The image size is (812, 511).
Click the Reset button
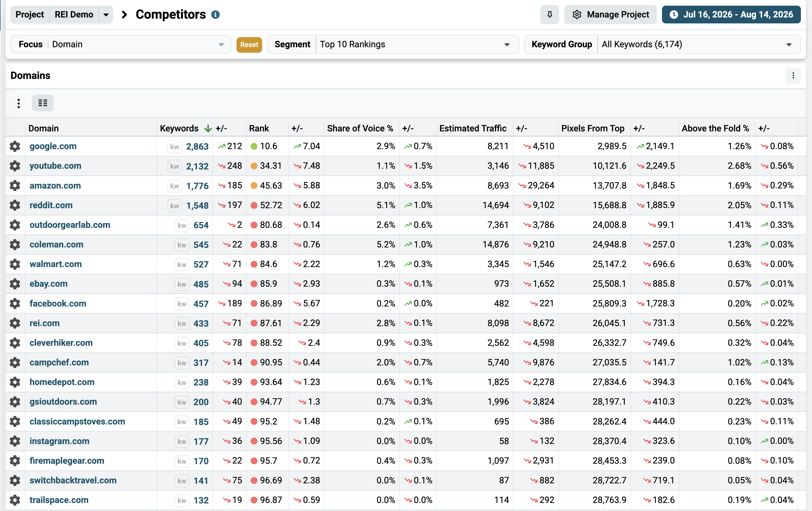249,44
